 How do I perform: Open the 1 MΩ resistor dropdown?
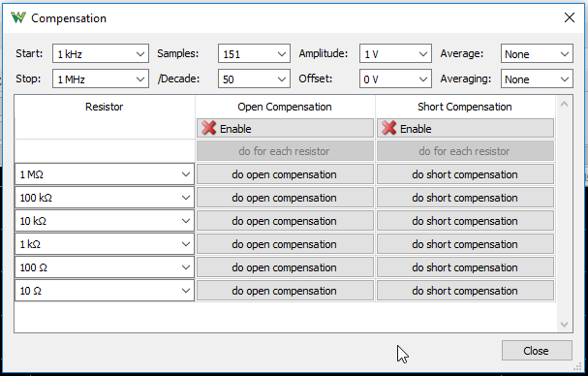click(x=105, y=174)
